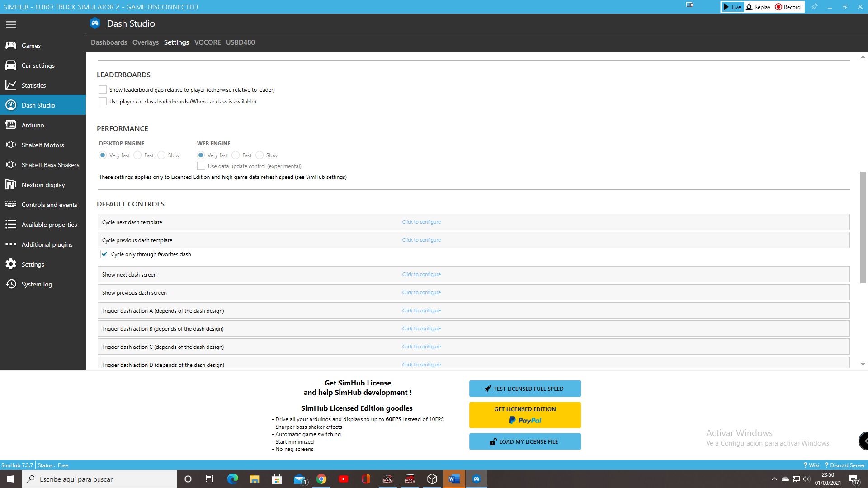Click Load My License File button
The height and width of the screenshot is (488, 868).
coord(525,441)
